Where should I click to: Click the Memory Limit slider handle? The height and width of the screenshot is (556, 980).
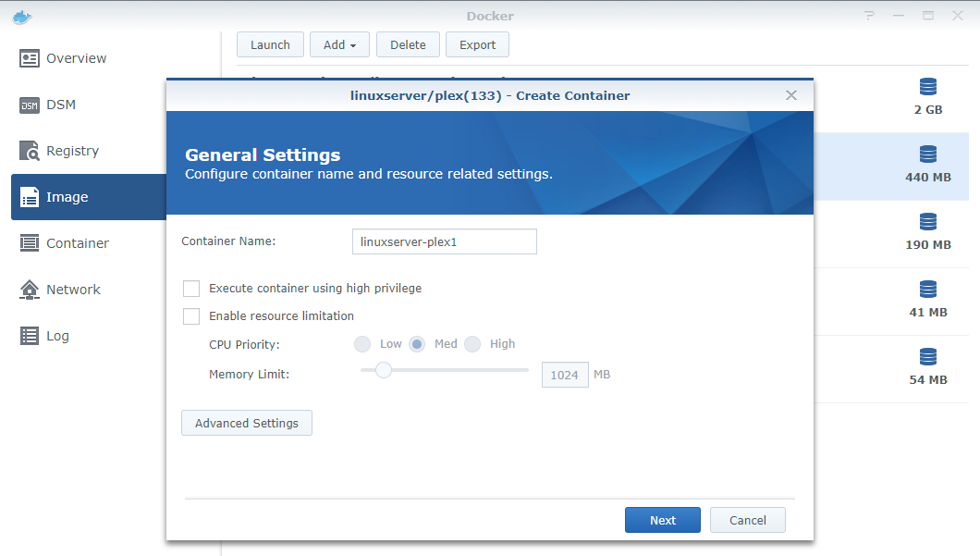click(383, 370)
